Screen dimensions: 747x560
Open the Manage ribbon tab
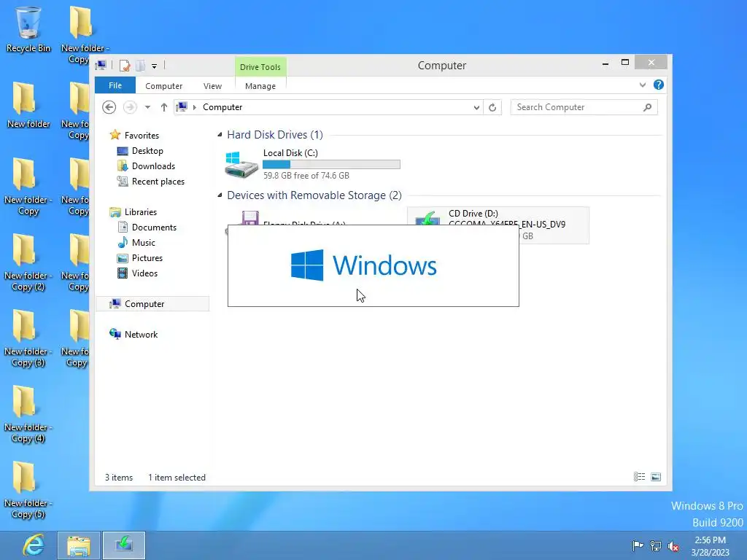[260, 86]
